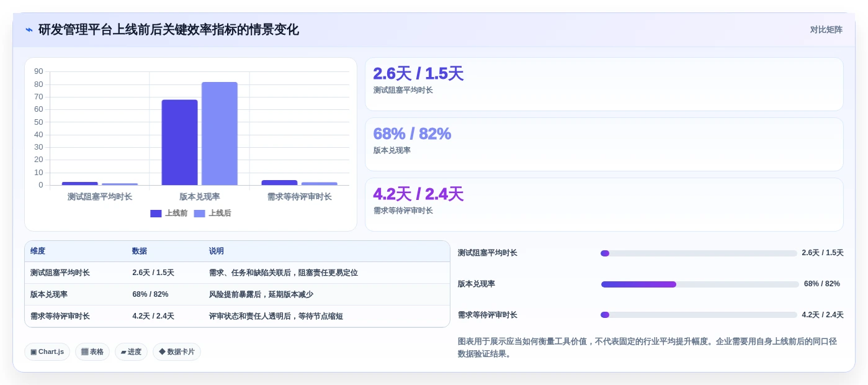This screenshot has height=385, width=868.
Task: Click the 版本兑现率 axis label in chart
Action: 200,197
